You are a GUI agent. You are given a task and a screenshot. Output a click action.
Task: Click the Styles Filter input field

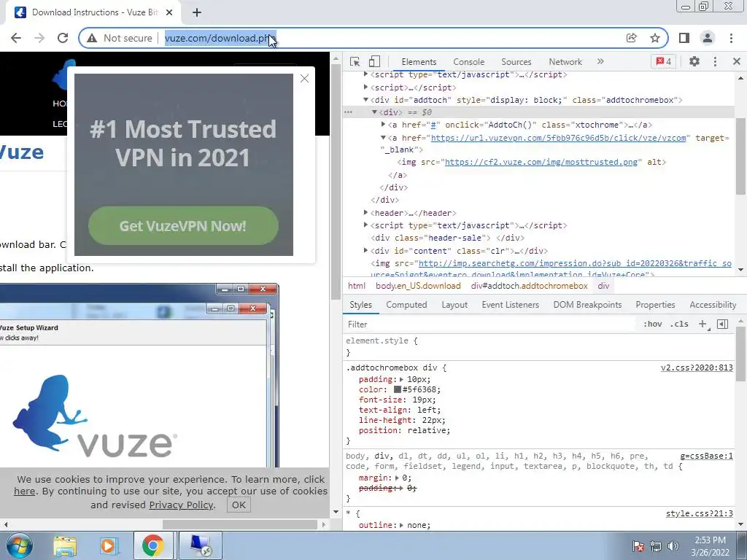[491, 324]
